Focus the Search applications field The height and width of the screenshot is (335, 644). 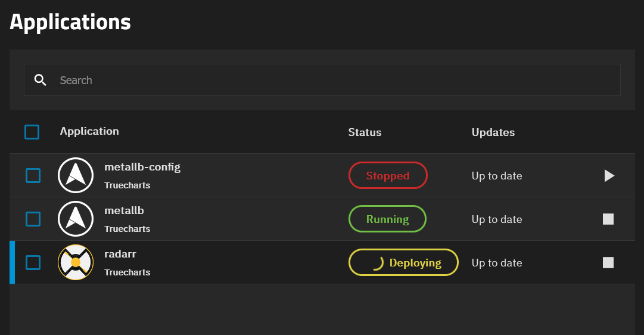[x=322, y=80]
